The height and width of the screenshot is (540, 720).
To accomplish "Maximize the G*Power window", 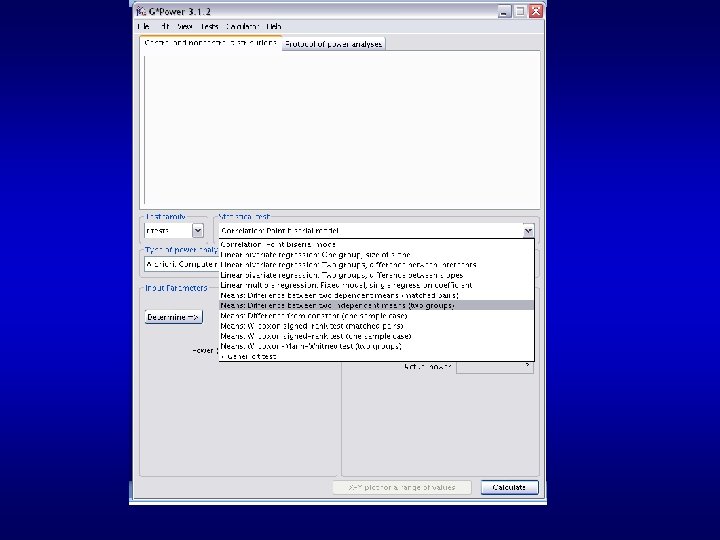I will point(520,11).
